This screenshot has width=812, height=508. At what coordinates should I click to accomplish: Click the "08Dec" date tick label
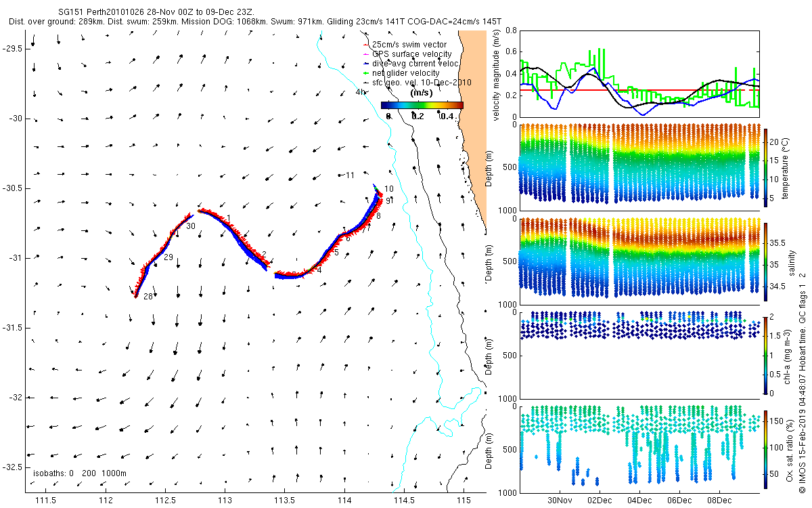click(719, 501)
